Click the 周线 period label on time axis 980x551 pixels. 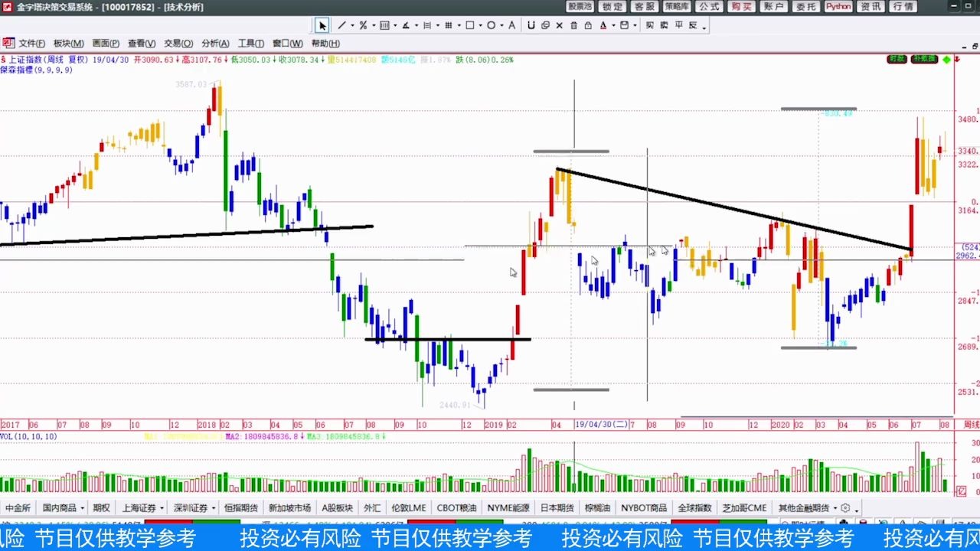[970, 425]
